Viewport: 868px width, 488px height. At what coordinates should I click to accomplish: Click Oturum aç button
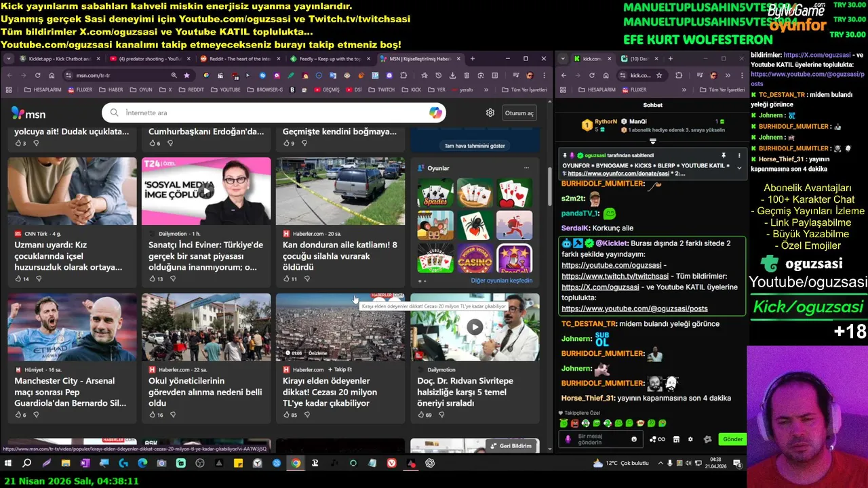519,113
